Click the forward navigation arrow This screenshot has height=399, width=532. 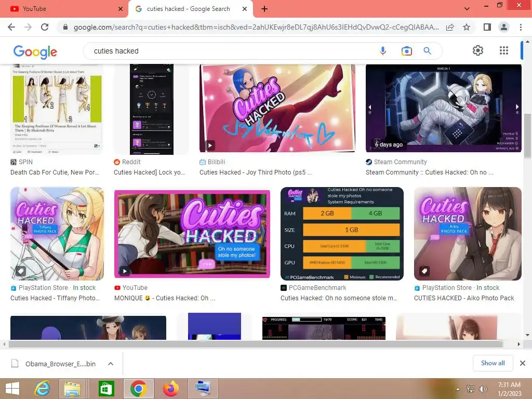[x=28, y=27]
